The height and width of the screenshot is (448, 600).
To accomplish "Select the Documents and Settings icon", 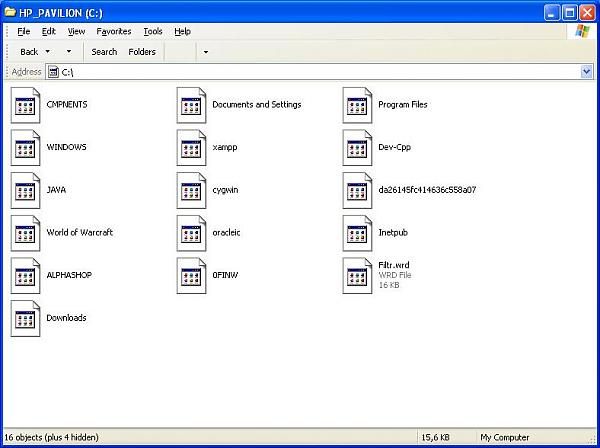I will [x=191, y=105].
